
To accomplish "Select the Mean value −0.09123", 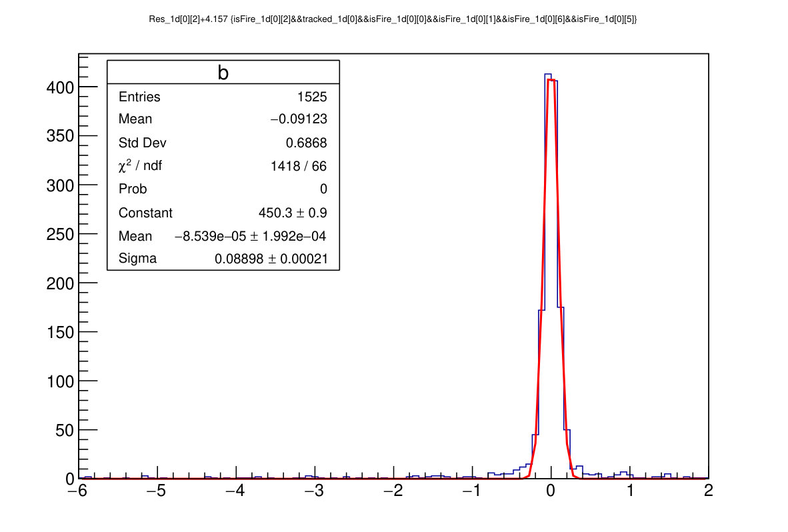I will coord(299,119).
